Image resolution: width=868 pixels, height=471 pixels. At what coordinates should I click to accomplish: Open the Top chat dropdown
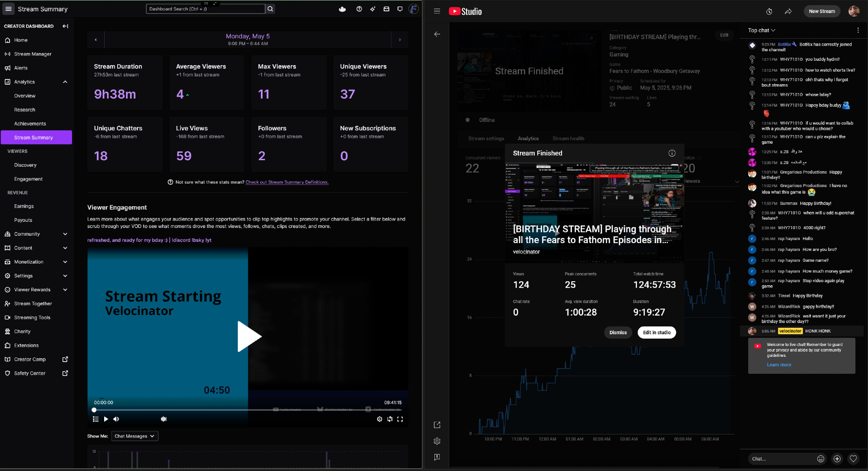point(762,30)
